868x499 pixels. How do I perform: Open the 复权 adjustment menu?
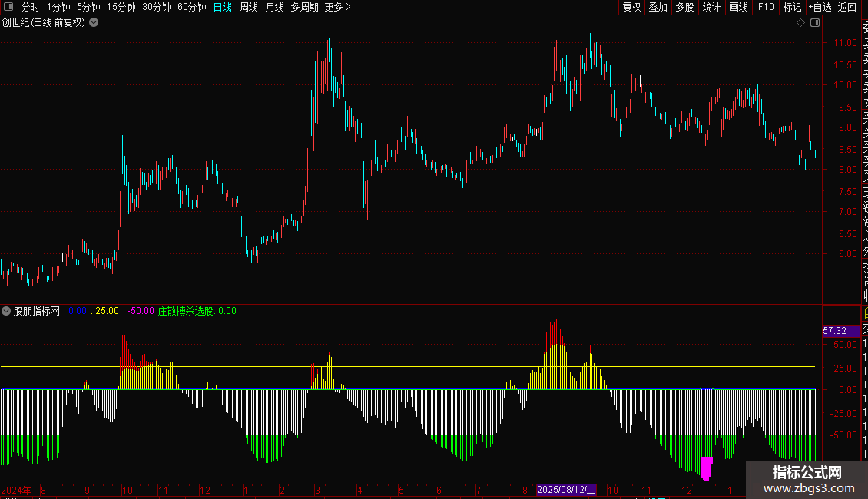631,7
